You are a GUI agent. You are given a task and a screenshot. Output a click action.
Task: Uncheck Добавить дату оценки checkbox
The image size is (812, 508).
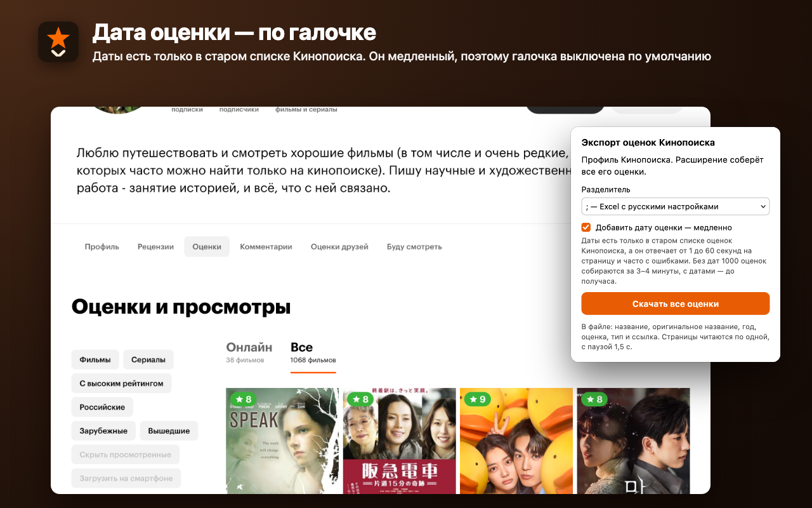[586, 227]
